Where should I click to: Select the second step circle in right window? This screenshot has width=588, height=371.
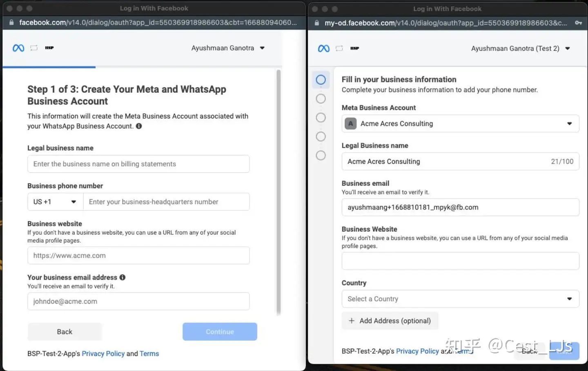[321, 98]
